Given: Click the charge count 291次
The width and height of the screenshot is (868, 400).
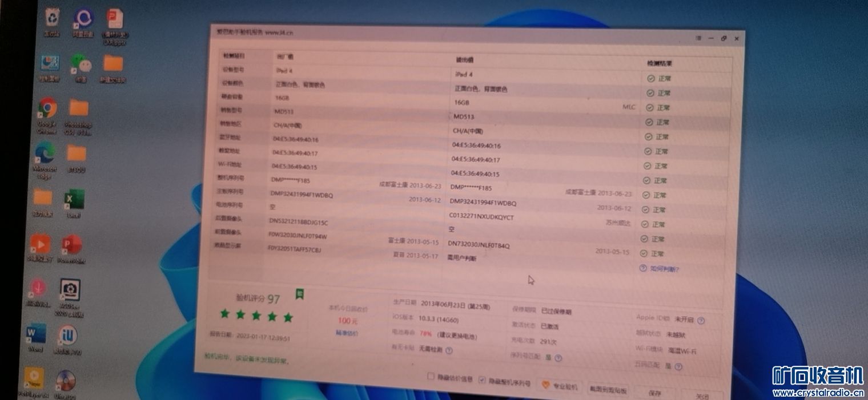Looking at the screenshot, I should point(548,341).
